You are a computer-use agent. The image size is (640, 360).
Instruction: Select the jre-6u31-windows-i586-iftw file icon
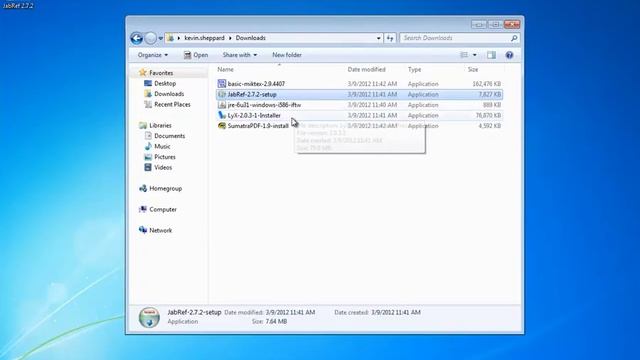[222, 105]
